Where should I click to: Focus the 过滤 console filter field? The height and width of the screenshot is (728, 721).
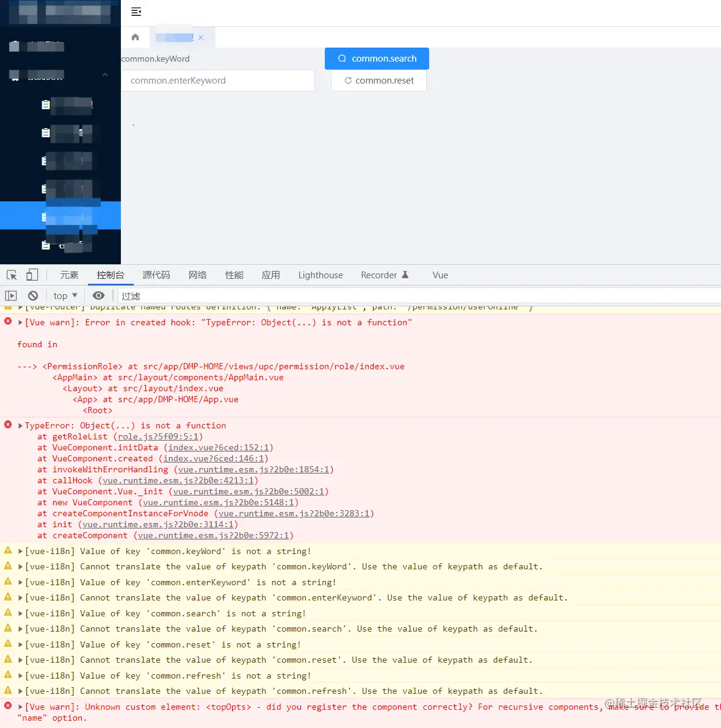click(418, 296)
